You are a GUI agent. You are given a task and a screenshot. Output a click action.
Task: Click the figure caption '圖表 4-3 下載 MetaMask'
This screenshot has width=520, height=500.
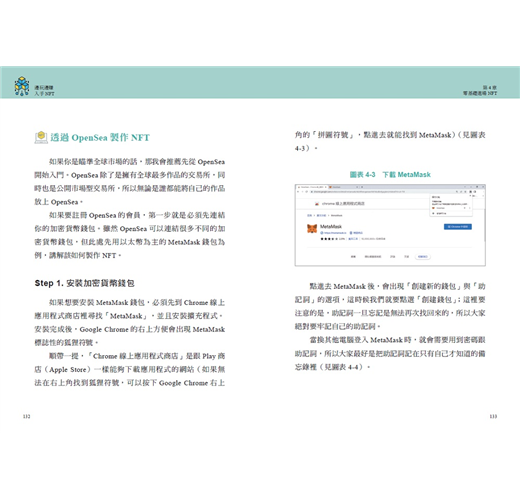(x=390, y=175)
